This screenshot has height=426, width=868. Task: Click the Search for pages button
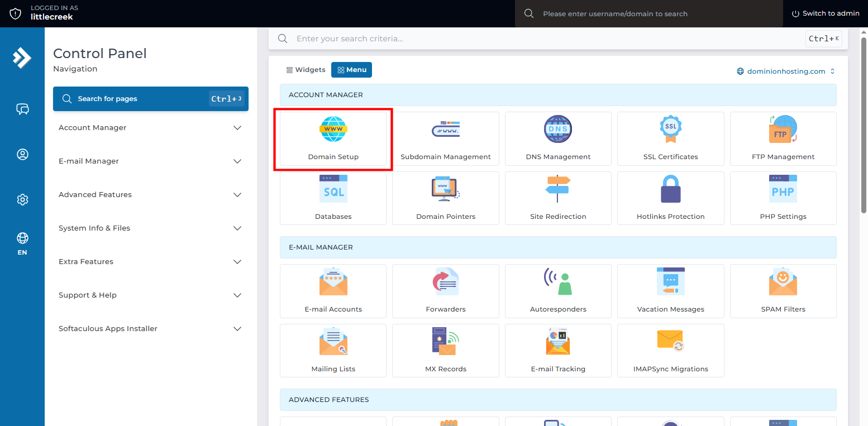click(150, 99)
